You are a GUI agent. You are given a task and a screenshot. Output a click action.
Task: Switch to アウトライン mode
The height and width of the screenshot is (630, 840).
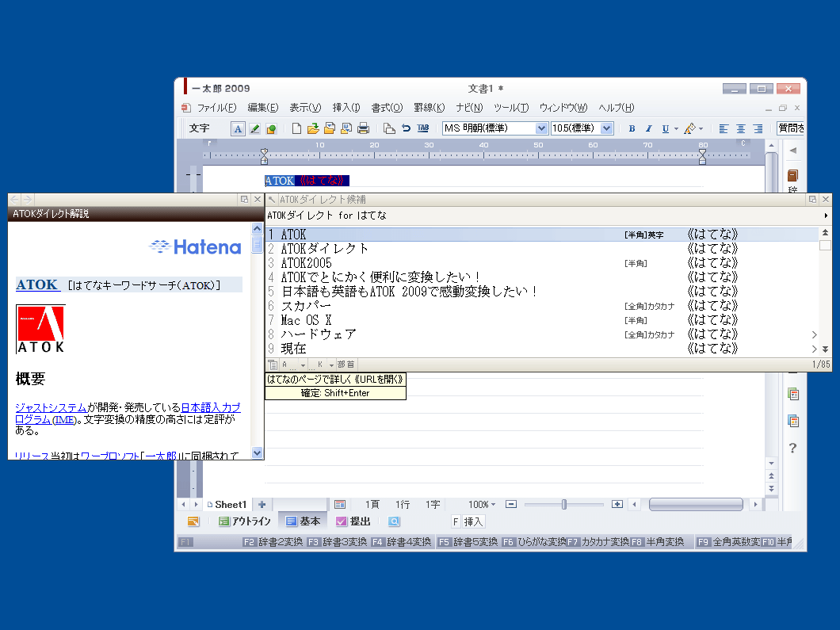click(244, 521)
